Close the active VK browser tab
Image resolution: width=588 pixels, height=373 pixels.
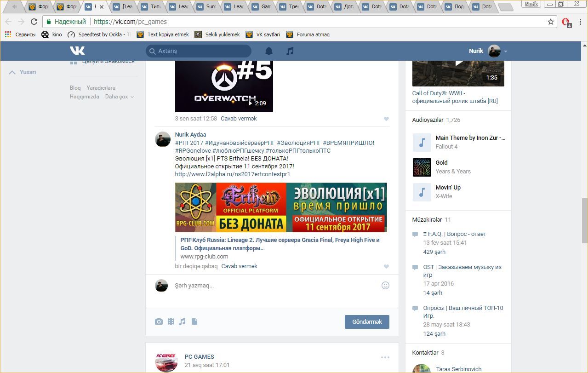(102, 7)
